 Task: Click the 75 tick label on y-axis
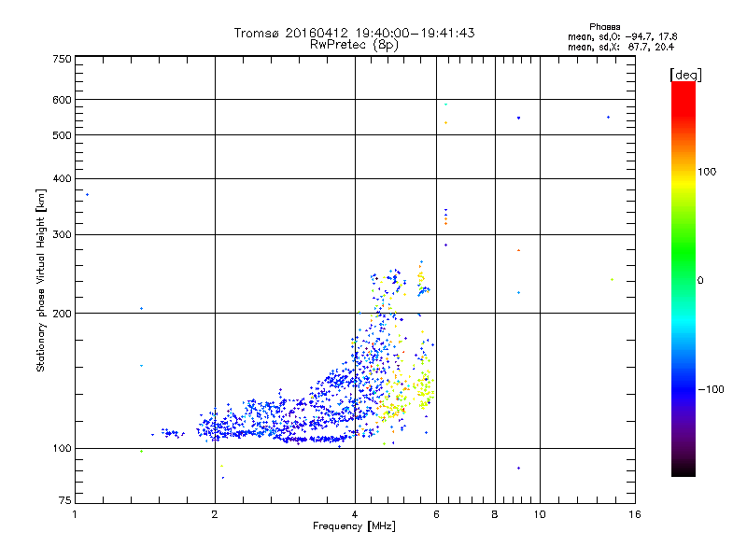pos(65,500)
